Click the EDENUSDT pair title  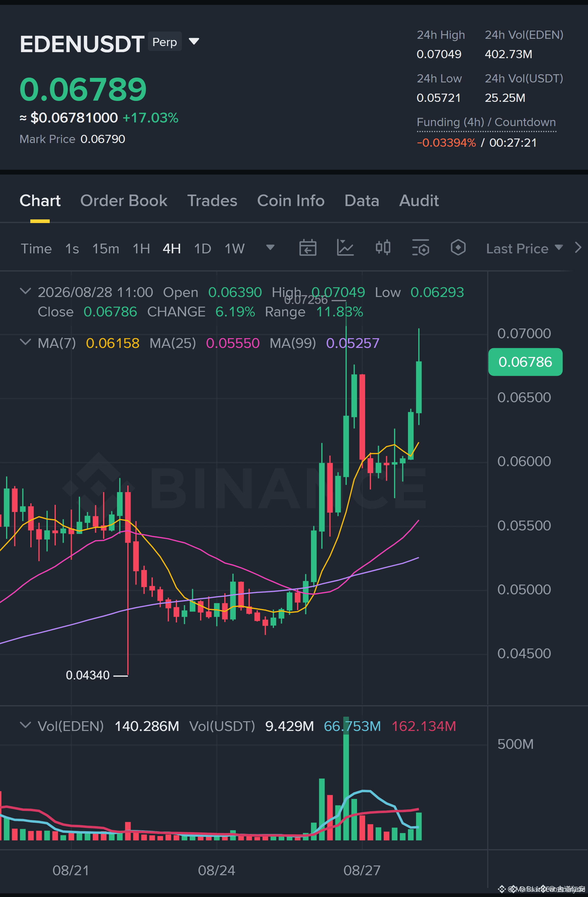pyautogui.click(x=82, y=44)
